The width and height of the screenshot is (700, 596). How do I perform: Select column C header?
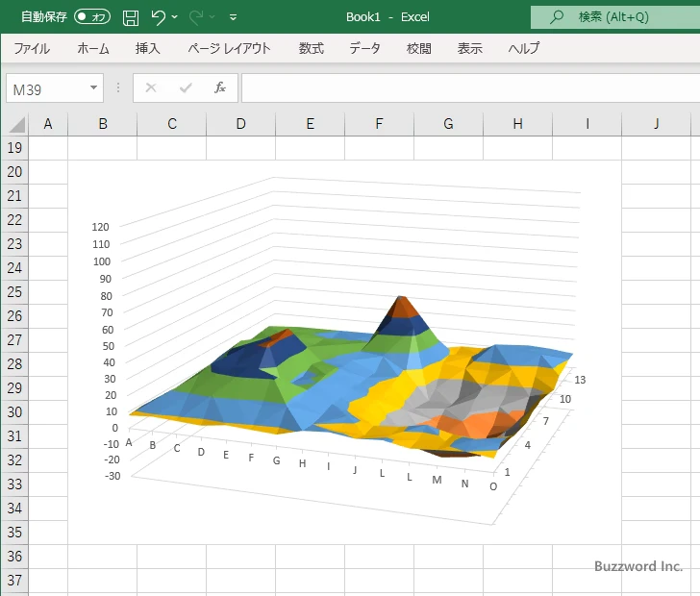[172, 124]
